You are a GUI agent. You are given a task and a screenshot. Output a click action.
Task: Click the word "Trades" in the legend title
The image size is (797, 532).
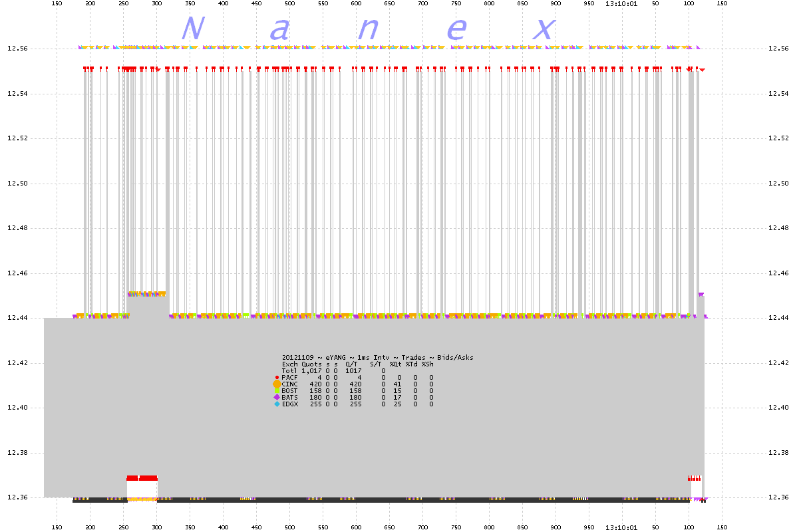(413, 358)
